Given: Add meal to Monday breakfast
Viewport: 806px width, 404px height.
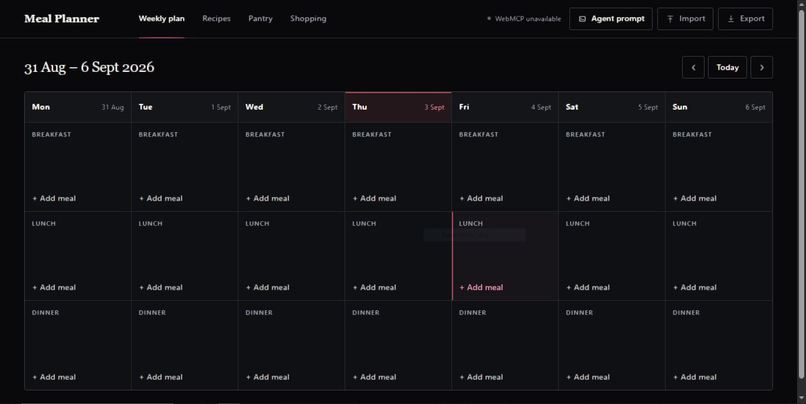Looking at the screenshot, I should 54,198.
